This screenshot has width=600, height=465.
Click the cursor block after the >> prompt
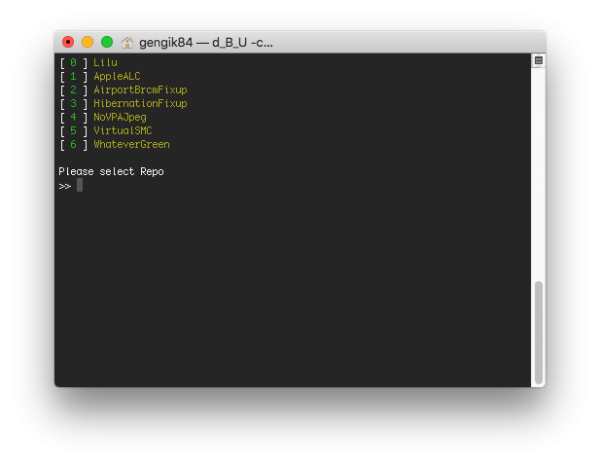click(x=80, y=186)
